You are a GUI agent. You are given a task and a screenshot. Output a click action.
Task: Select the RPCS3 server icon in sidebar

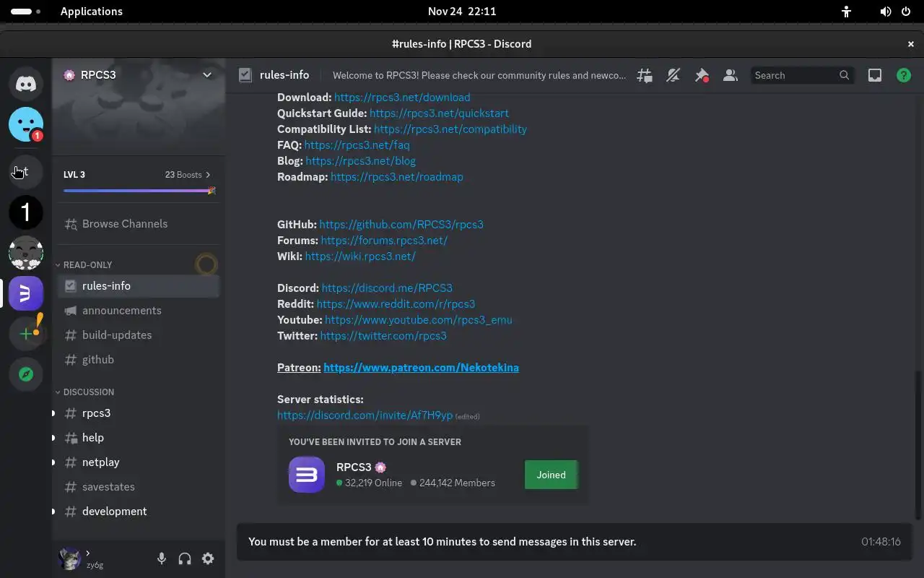coord(26,293)
